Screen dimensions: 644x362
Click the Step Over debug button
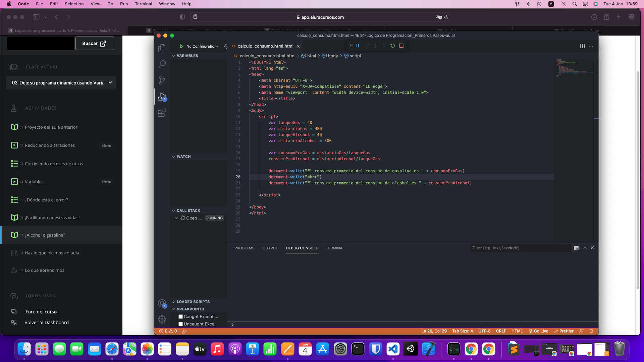tap(367, 46)
